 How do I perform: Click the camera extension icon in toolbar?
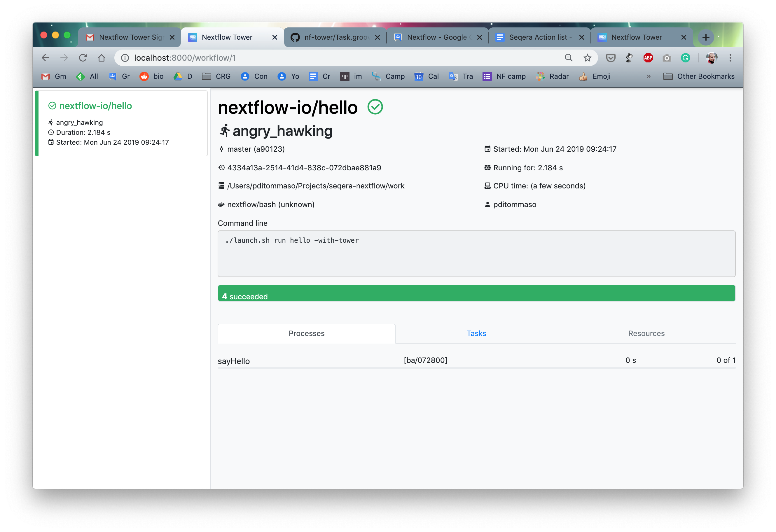[x=667, y=58]
